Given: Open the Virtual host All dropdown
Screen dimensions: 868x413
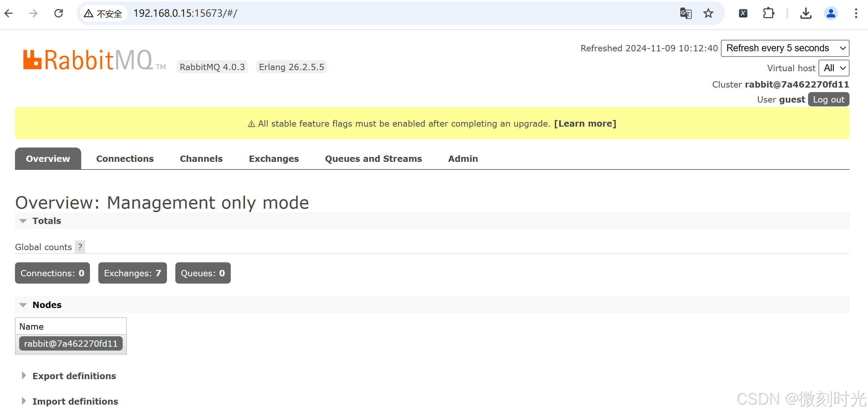Looking at the screenshot, I should click(834, 68).
